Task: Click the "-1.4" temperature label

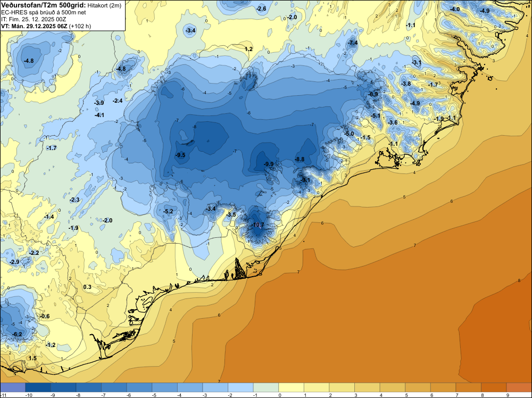Action: coord(49,217)
